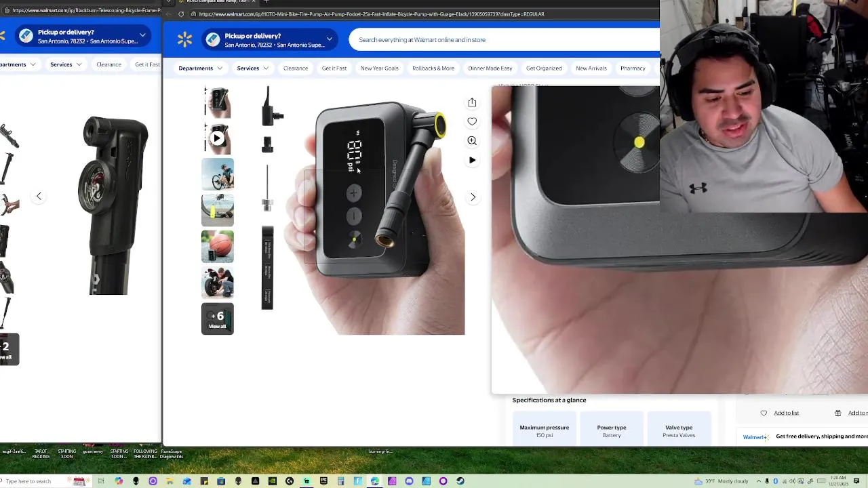
Task: Reload the page in the browser
Action: tap(181, 14)
